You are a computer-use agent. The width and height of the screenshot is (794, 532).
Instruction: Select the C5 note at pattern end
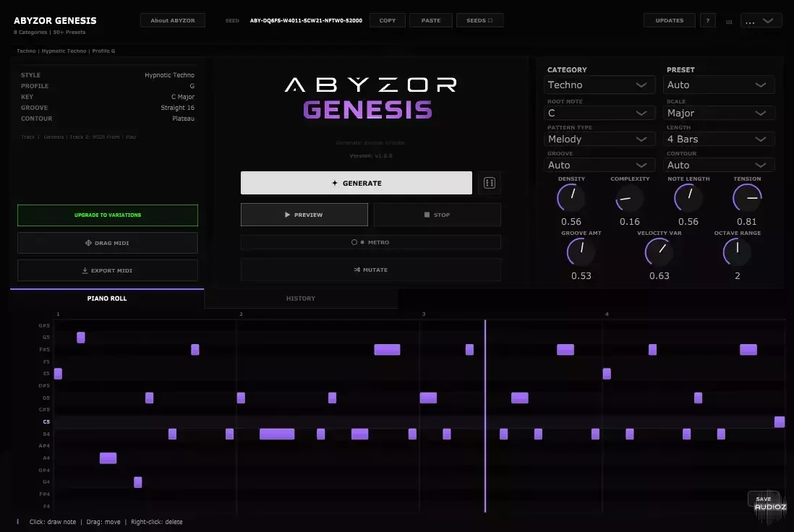pyautogui.click(x=780, y=421)
